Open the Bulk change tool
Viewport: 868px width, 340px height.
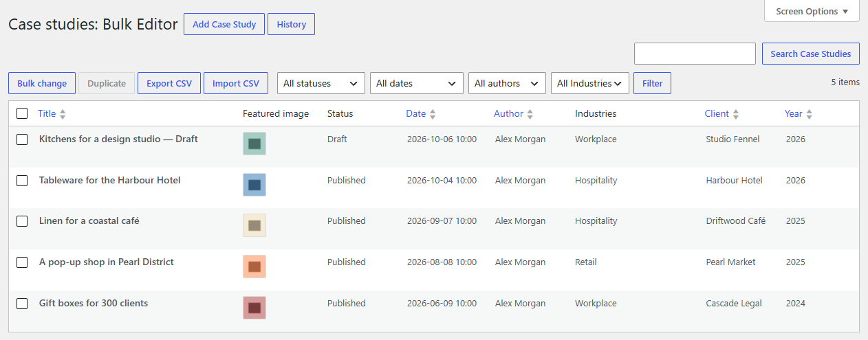(42, 83)
